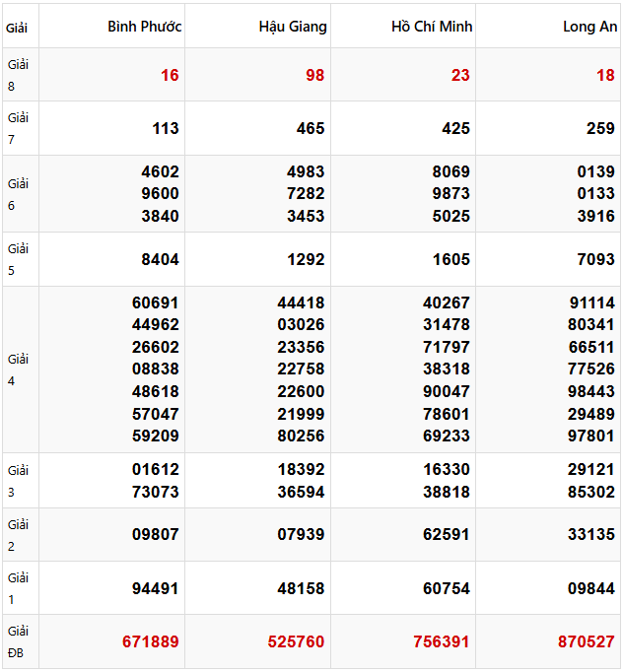623x672 pixels.
Task: Click Giải 4 number 77526
Action: [591, 370]
